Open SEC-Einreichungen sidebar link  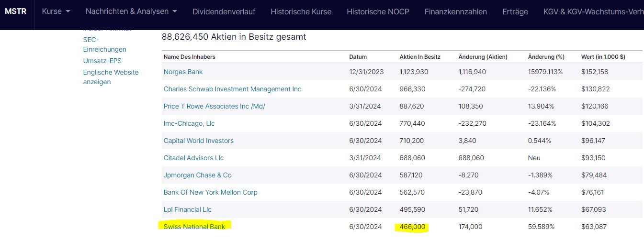(104, 44)
